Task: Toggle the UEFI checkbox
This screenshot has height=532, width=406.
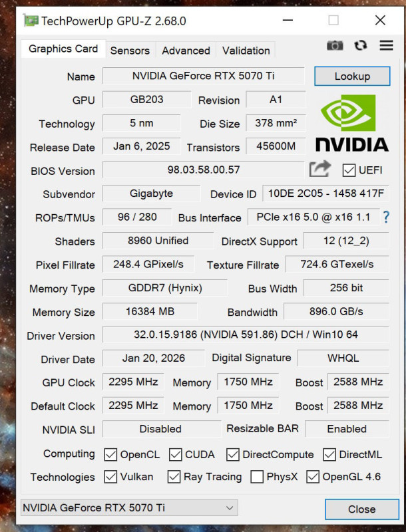Action: (349, 170)
